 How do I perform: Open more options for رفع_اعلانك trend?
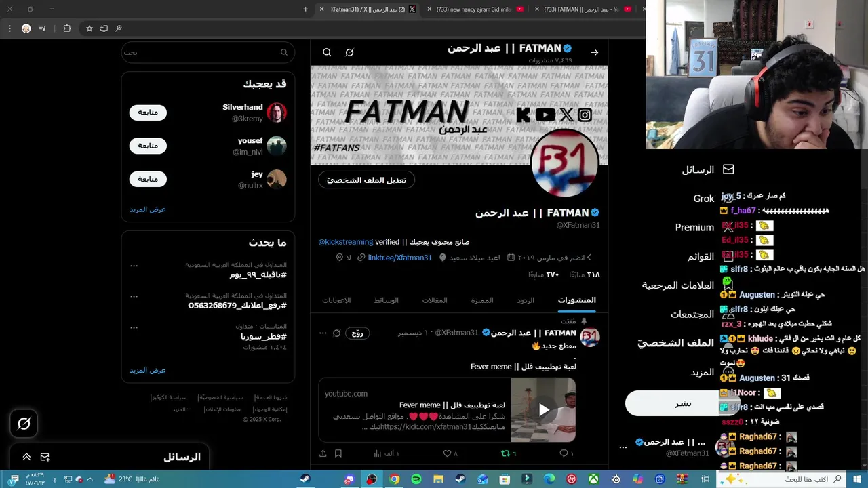[134, 296]
